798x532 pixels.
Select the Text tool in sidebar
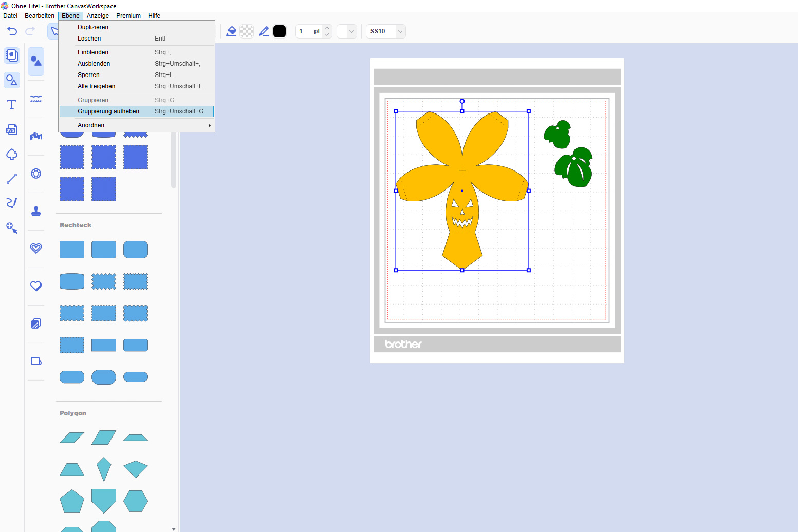pos(12,105)
